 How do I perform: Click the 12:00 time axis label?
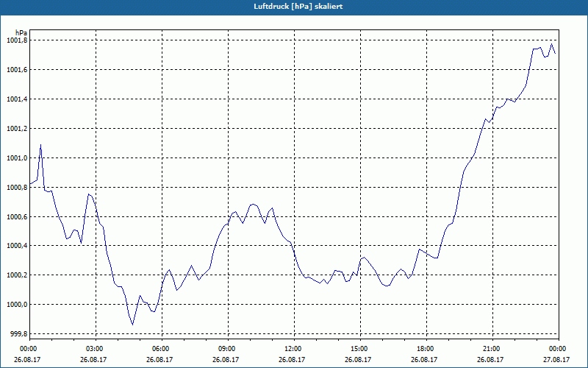pos(292,349)
